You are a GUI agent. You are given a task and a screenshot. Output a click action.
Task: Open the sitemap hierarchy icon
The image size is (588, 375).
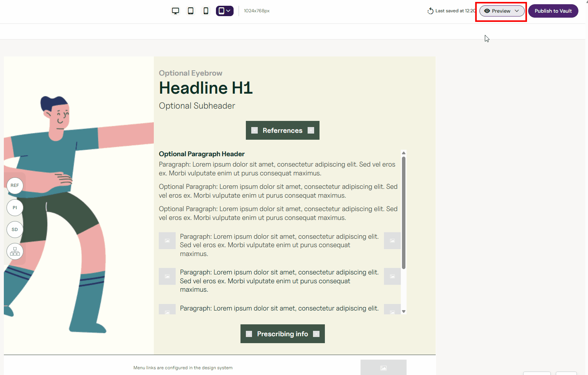point(15,252)
